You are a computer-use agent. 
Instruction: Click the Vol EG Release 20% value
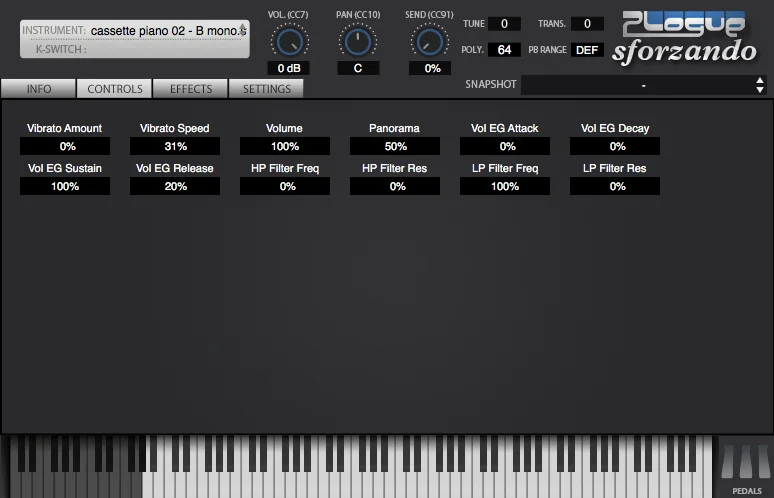pos(175,186)
